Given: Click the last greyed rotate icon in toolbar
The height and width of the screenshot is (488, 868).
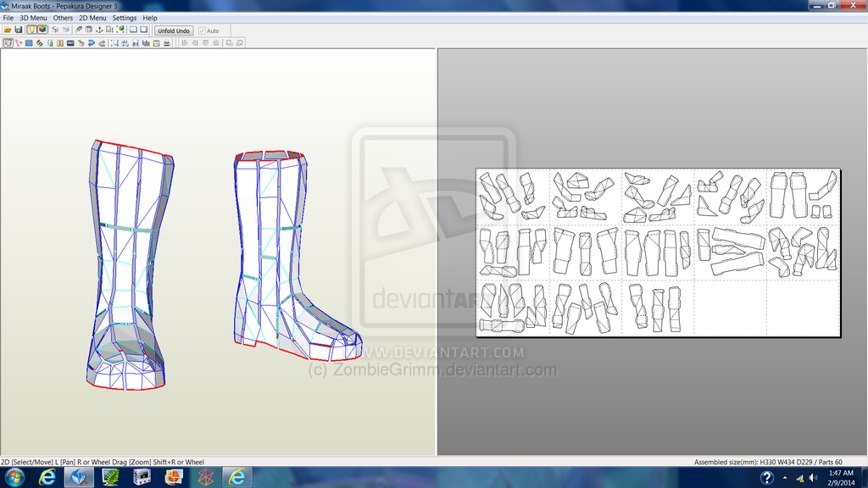Looking at the screenshot, I should pos(240,43).
